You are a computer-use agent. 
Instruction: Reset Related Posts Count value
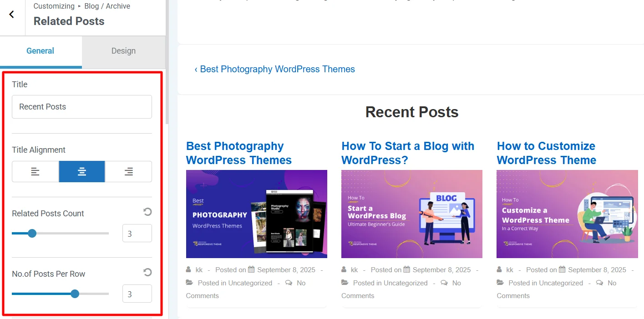click(147, 212)
